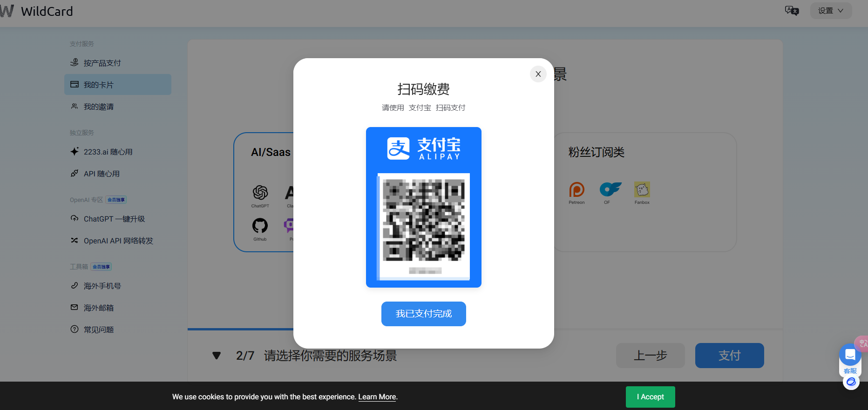The height and width of the screenshot is (410, 868).
Task: Follow the Learn More cookie link
Action: click(377, 397)
